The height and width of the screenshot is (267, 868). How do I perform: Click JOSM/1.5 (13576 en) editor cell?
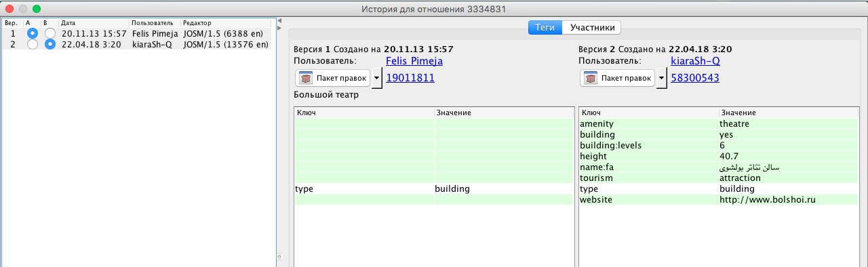tap(226, 45)
